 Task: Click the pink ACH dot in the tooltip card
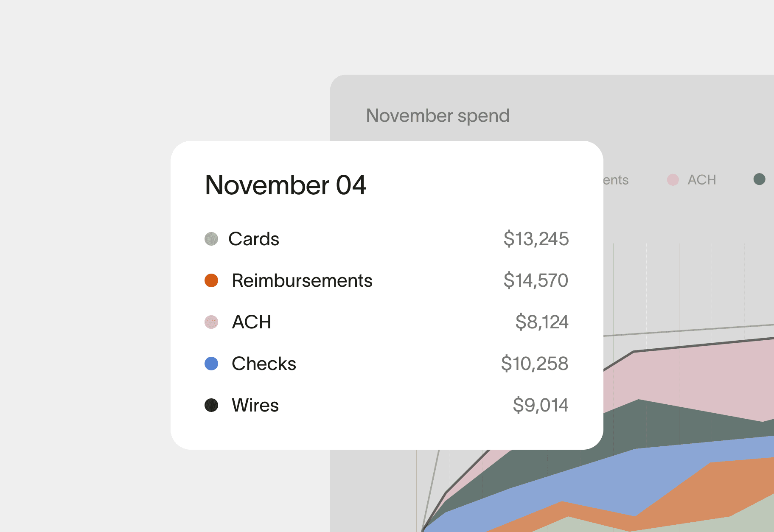point(211,322)
